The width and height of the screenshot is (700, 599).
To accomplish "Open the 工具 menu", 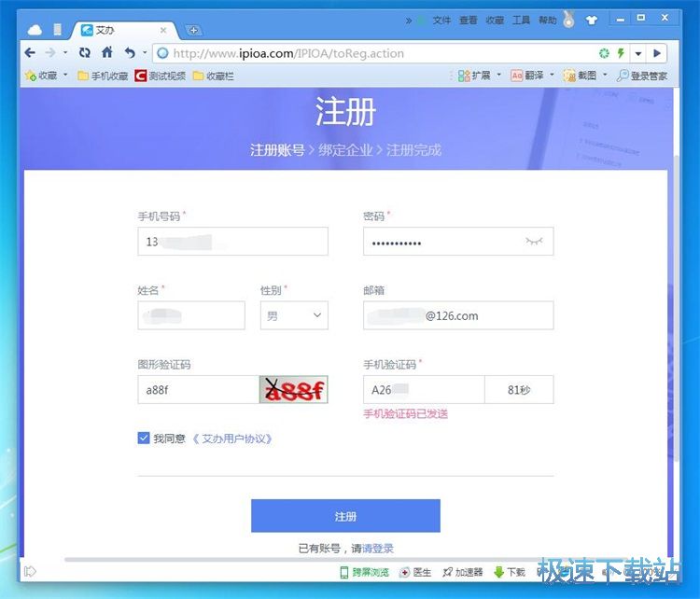I will point(521,21).
